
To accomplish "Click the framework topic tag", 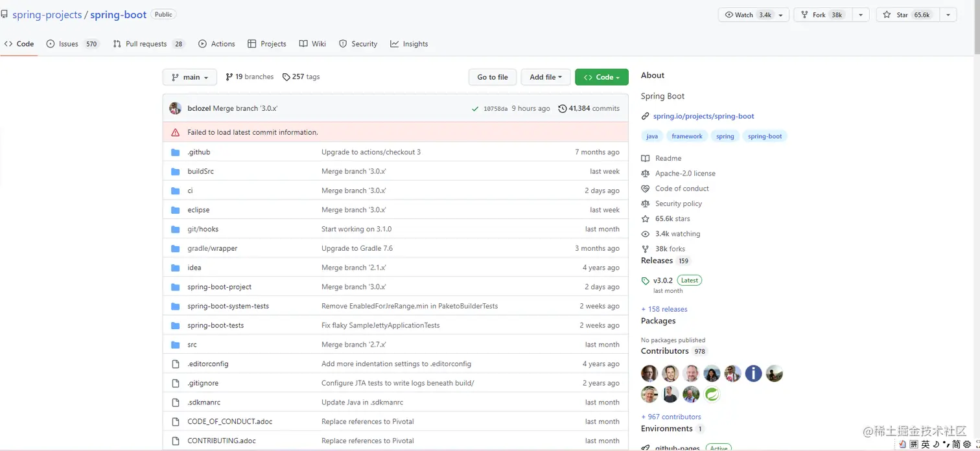I will click(x=687, y=137).
